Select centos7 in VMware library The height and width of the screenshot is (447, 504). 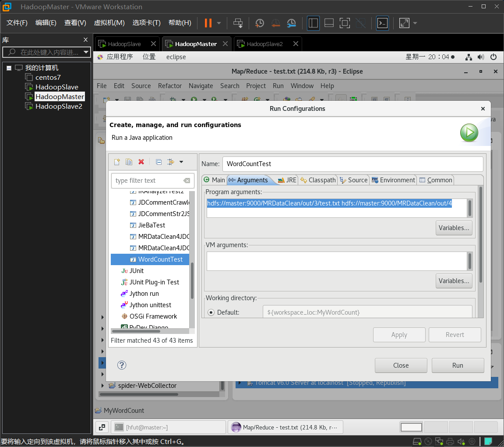(48, 78)
